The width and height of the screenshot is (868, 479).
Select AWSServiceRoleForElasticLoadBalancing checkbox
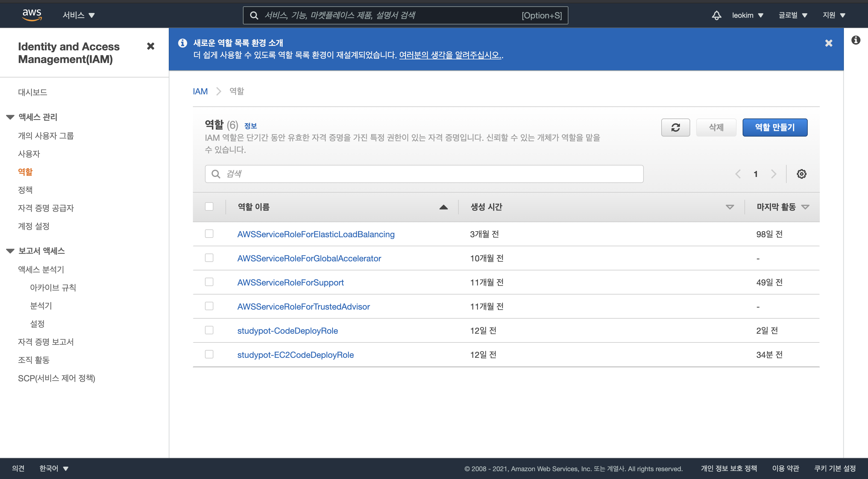click(x=209, y=234)
